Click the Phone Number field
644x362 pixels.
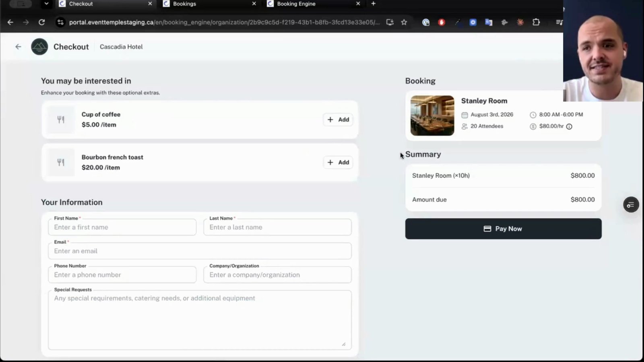click(x=122, y=275)
